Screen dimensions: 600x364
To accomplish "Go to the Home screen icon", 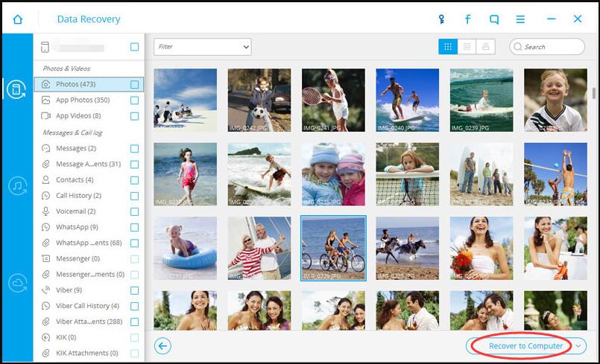I will [18, 19].
